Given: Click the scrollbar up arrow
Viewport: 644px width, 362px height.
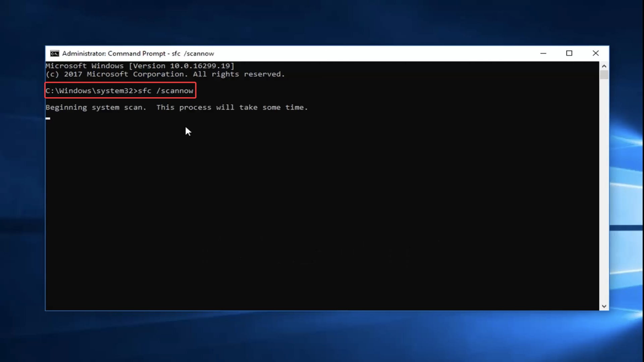Looking at the screenshot, I should 604,66.
